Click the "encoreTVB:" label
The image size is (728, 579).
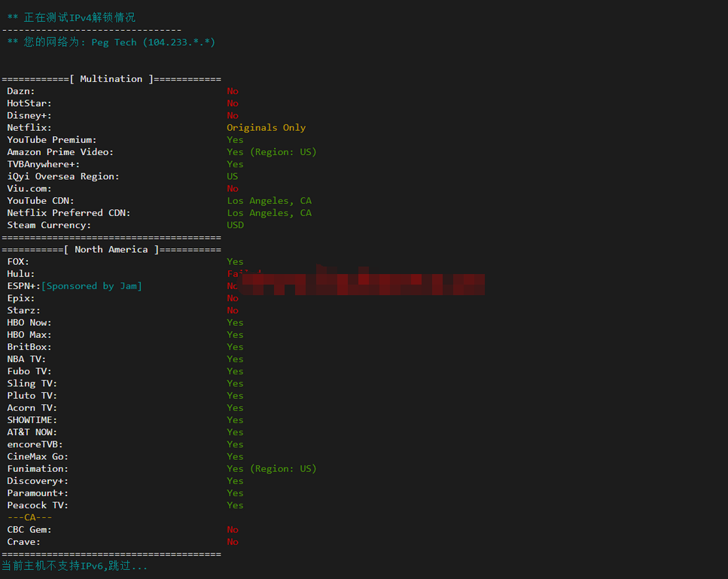tap(35, 444)
